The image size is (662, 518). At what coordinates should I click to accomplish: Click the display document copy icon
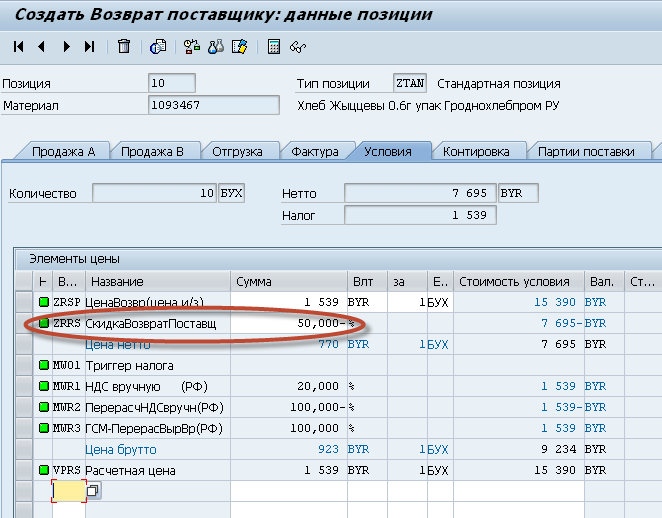click(x=158, y=46)
